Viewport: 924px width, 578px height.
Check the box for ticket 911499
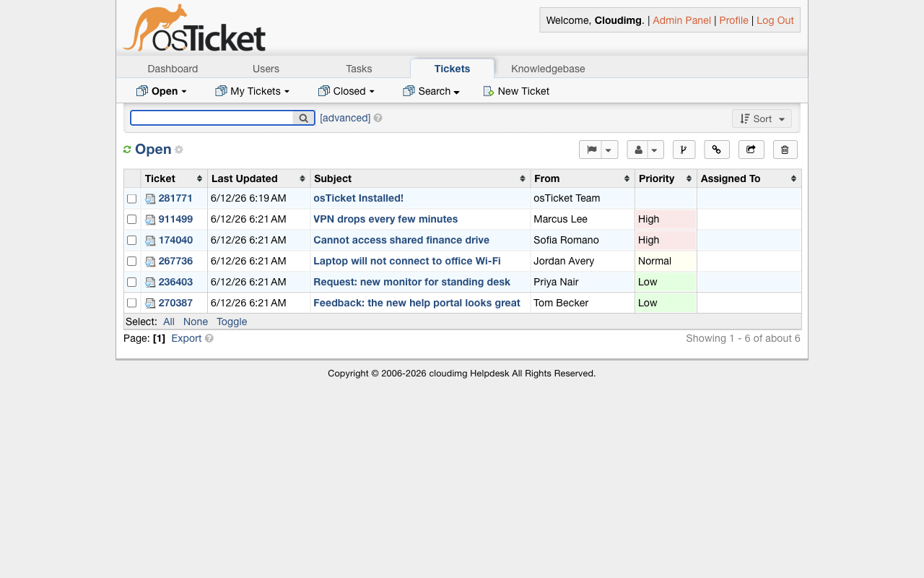pyautogui.click(x=131, y=219)
